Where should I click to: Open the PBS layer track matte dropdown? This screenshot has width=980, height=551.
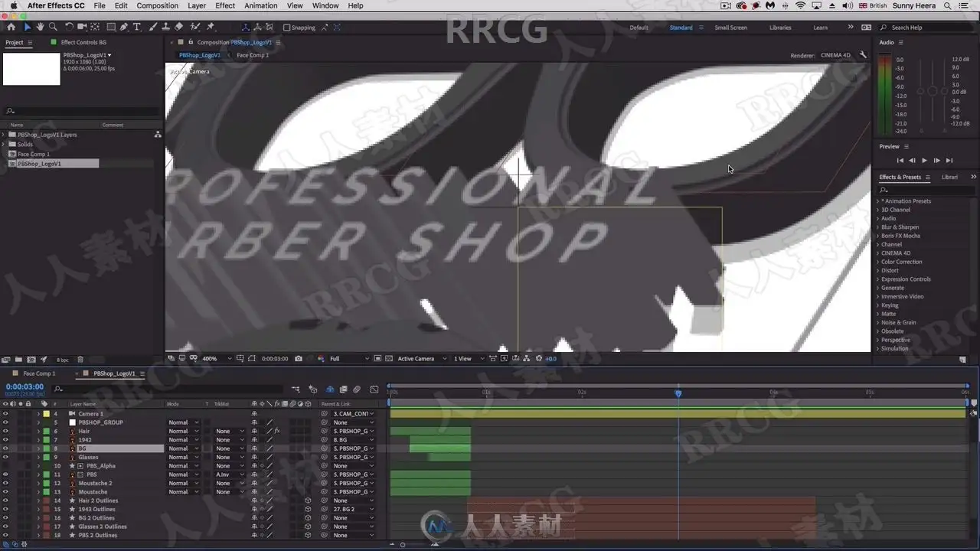point(230,474)
